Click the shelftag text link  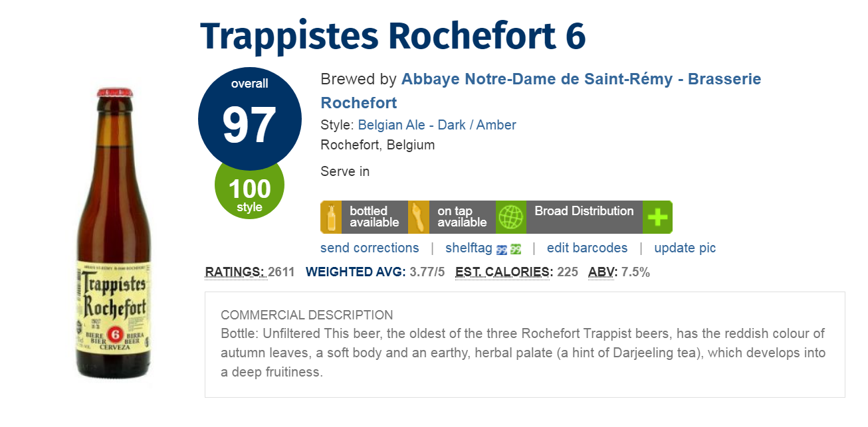tap(469, 248)
